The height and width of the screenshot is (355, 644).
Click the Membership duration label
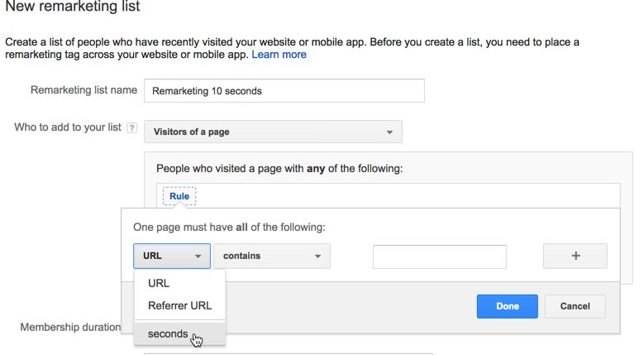70,327
